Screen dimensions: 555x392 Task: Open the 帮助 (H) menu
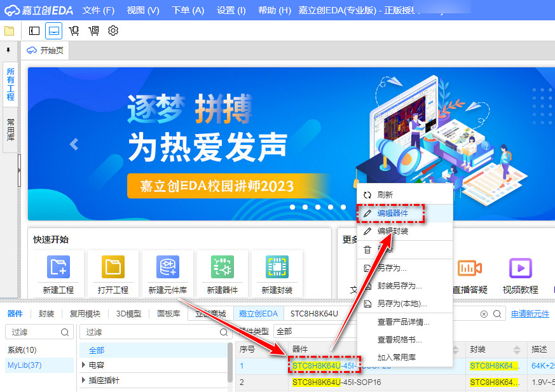[274, 10]
